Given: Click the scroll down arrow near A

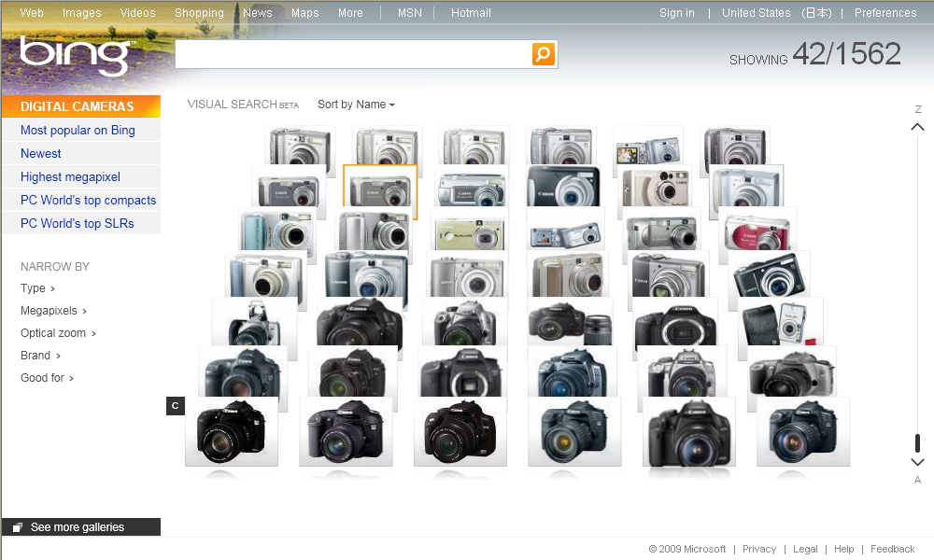Looking at the screenshot, I should [x=917, y=462].
